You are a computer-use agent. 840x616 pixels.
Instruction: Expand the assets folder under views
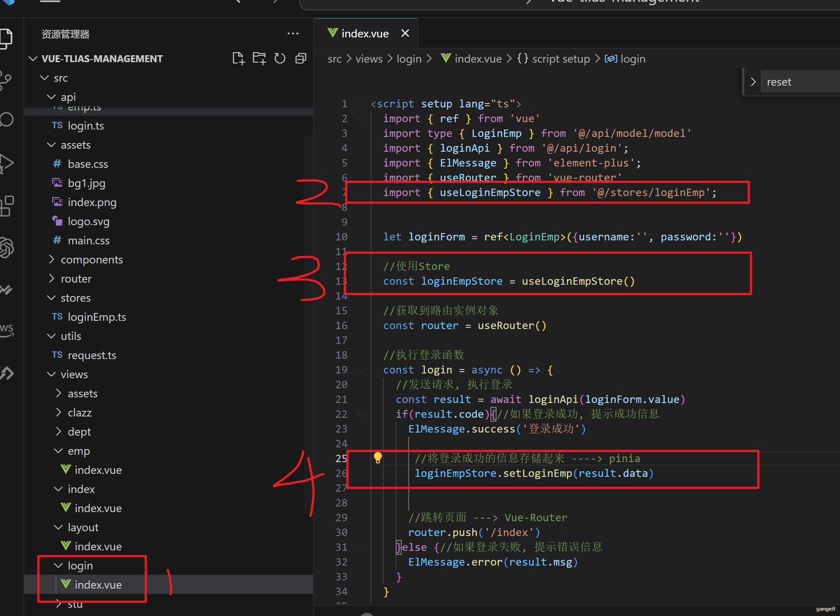coord(58,393)
